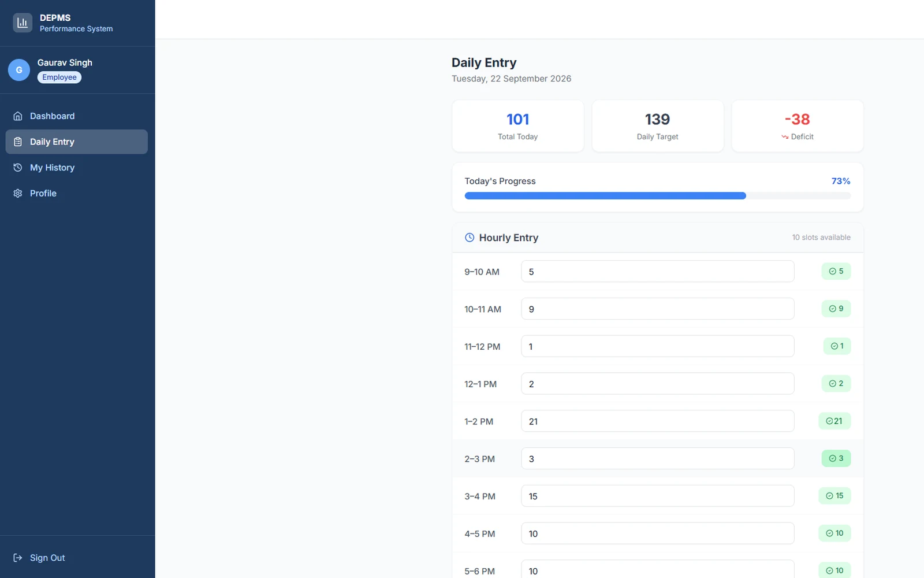Click the DEPMS bar chart logo icon
This screenshot has width=924, height=578.
(23, 23)
